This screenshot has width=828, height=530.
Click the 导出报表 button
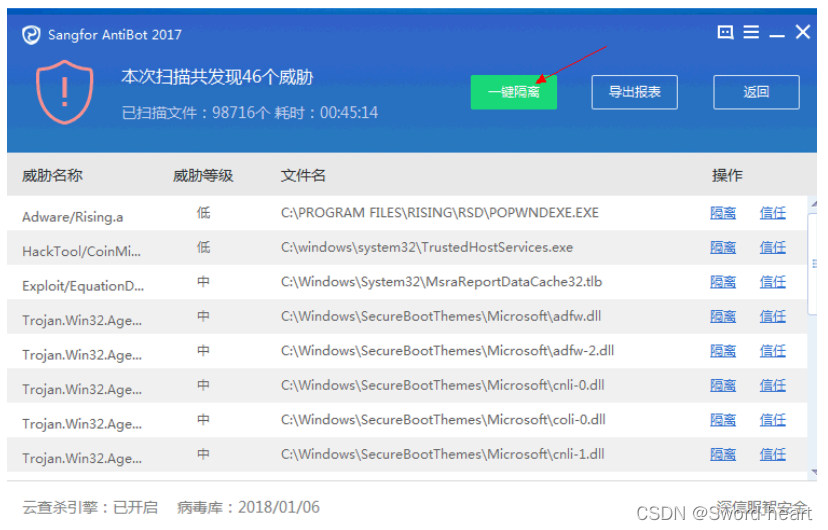(x=634, y=92)
